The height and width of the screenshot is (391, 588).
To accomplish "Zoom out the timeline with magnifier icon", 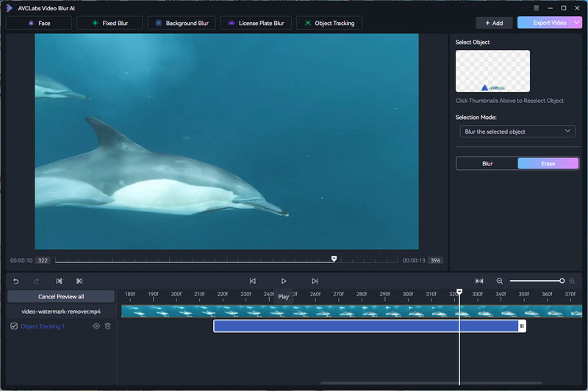I will click(500, 281).
